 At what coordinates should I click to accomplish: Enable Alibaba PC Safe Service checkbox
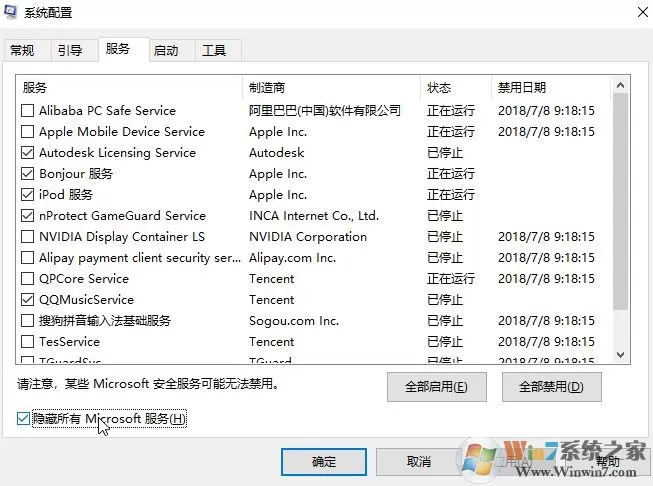27,110
